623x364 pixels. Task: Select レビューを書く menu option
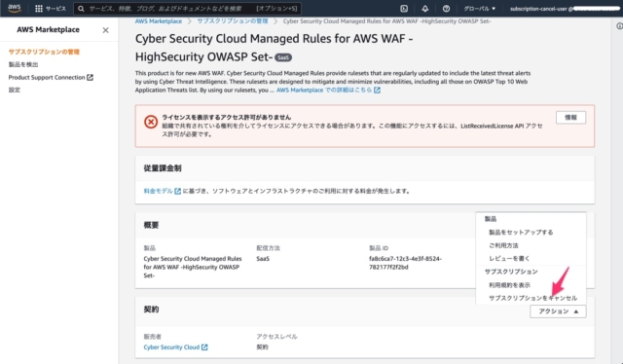tap(509, 258)
